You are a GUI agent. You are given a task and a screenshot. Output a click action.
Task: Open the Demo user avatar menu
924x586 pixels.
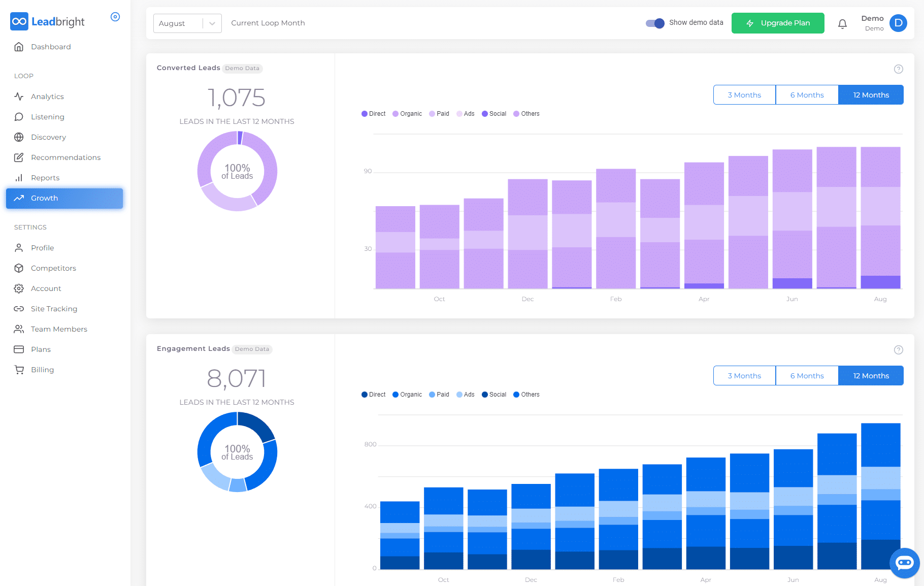898,23
